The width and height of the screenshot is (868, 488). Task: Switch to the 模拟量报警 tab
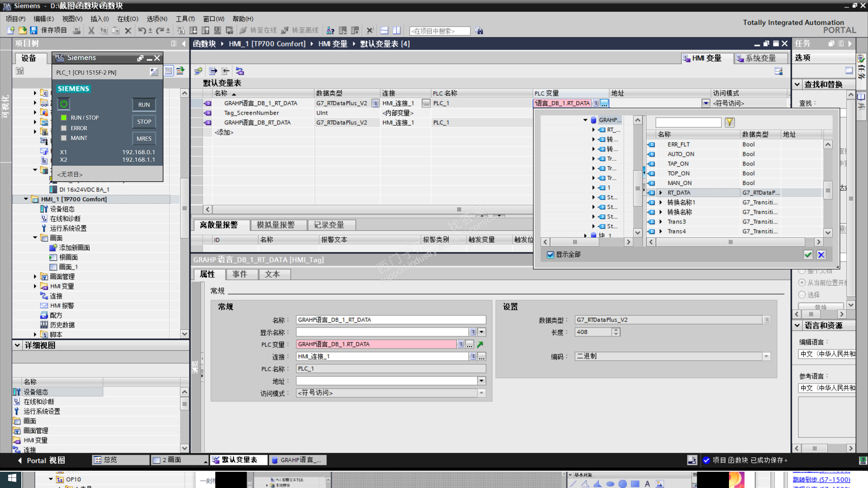tap(275, 225)
